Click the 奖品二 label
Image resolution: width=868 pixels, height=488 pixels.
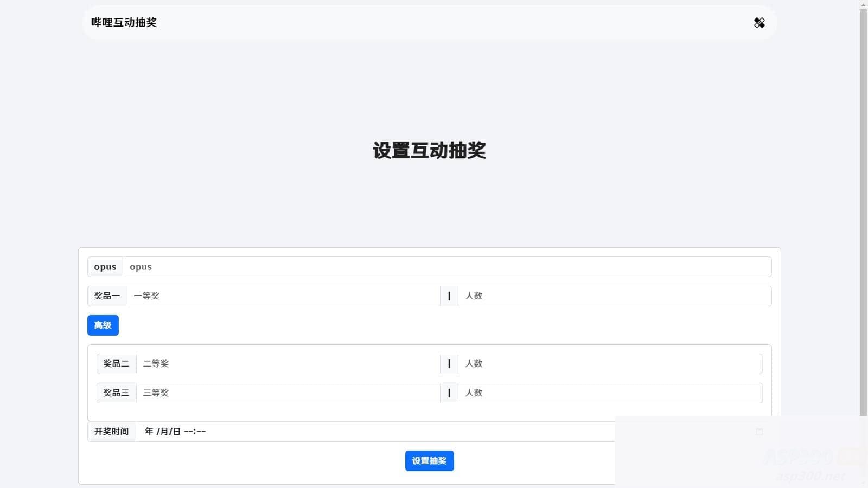click(x=116, y=364)
